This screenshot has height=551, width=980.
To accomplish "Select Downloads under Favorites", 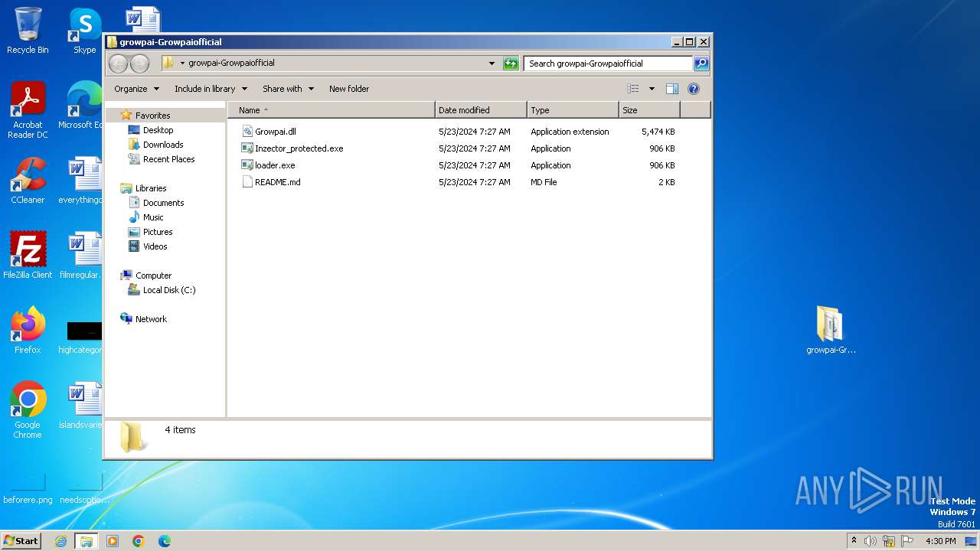I will pyautogui.click(x=163, y=145).
